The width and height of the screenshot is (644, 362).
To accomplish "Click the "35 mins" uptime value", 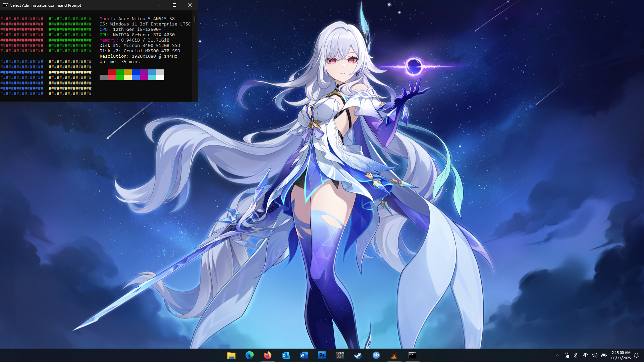I will (x=130, y=62).
